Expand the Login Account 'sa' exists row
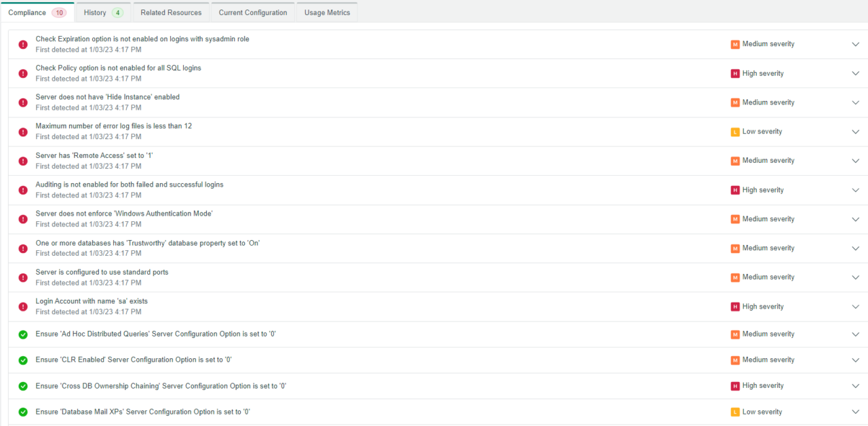Screen dimensions: 868x426 click(855, 306)
